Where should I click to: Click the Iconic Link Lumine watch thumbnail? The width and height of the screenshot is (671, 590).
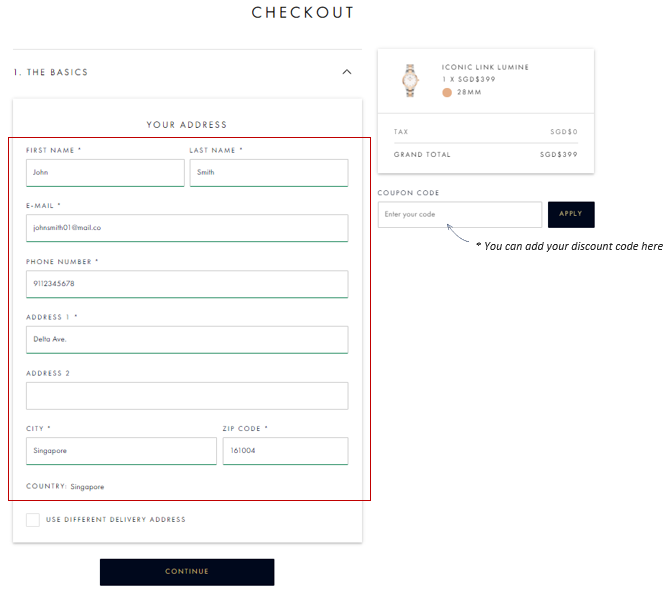[x=410, y=79]
